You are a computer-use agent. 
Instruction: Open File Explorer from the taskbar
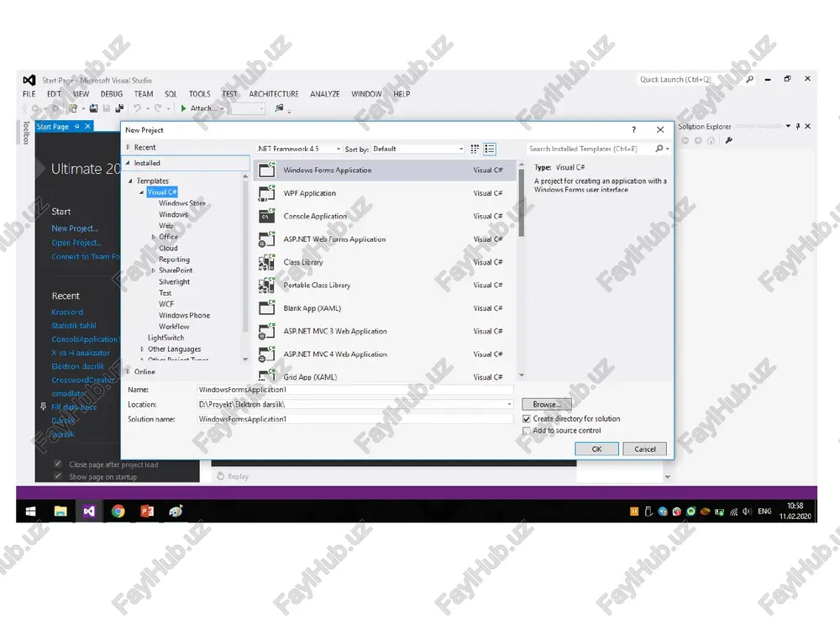point(60,512)
